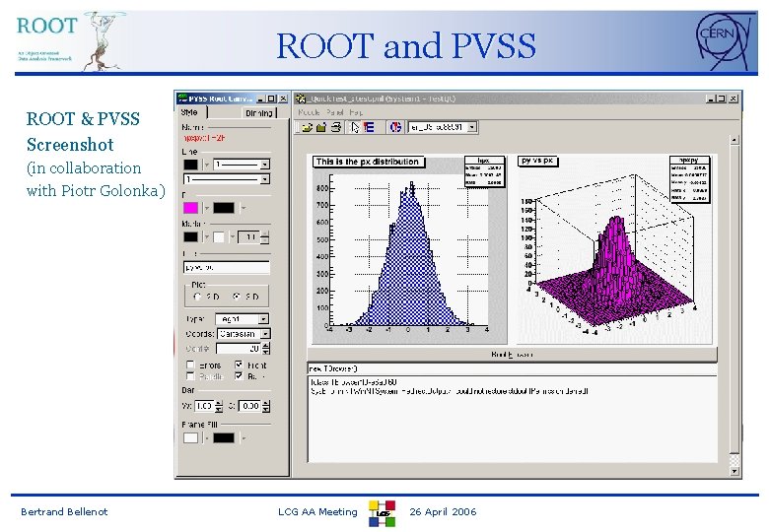Minimize the PVSS Root Canvas window
The width and height of the screenshot is (769, 532).
pyautogui.click(x=261, y=99)
